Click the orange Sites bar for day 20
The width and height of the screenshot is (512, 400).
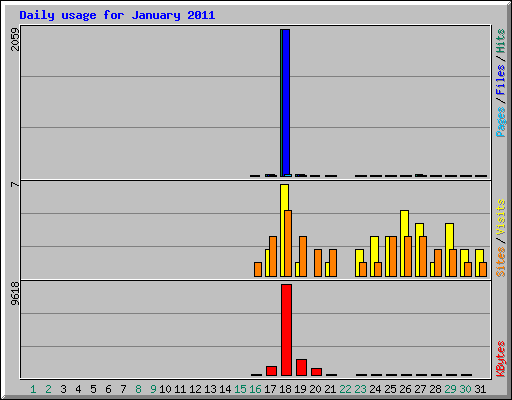[x=318, y=263]
